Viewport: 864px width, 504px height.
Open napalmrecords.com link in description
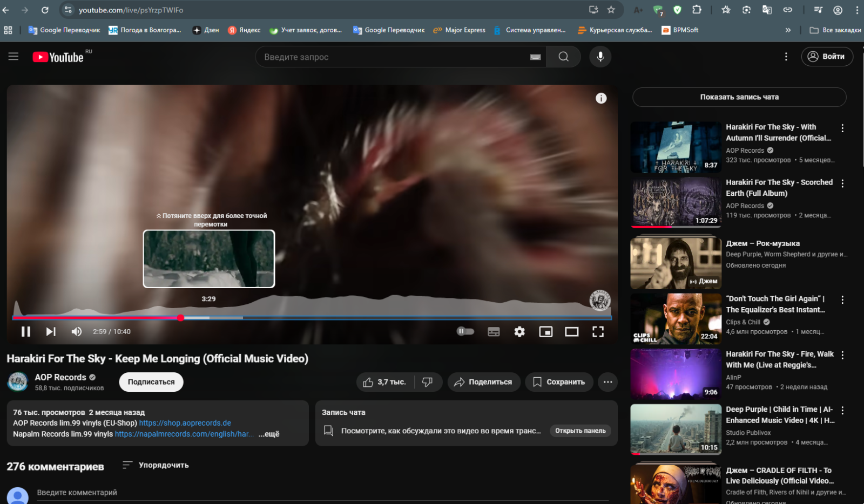pyautogui.click(x=184, y=434)
